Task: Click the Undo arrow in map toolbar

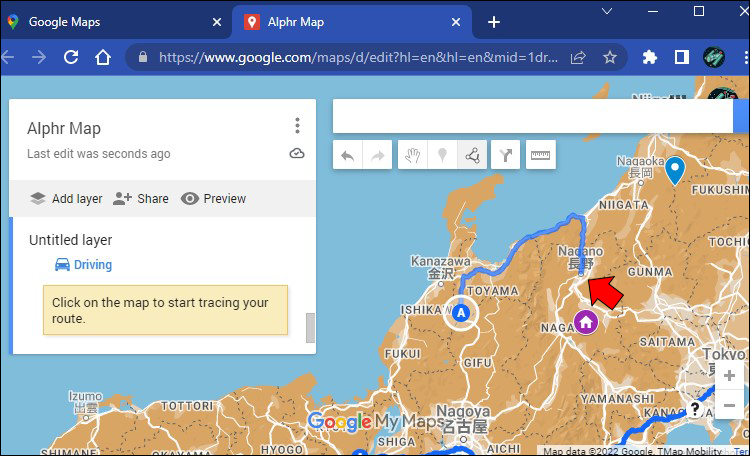Action: coord(348,155)
